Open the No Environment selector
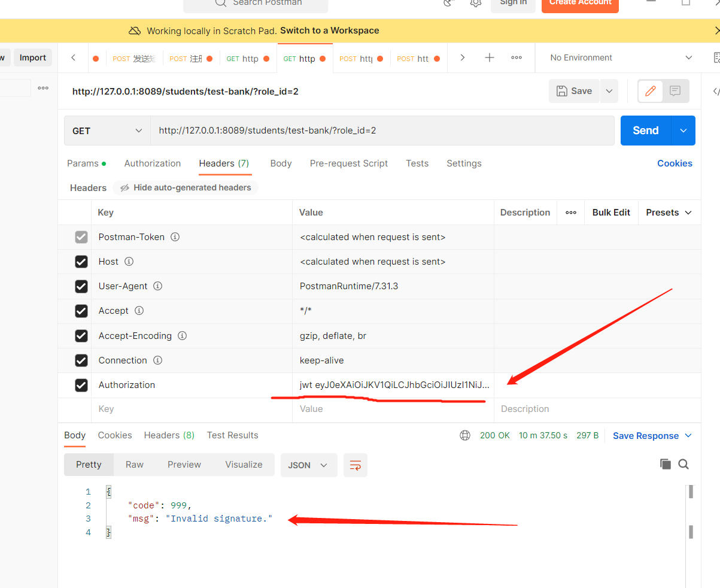720x588 pixels. 621,57
